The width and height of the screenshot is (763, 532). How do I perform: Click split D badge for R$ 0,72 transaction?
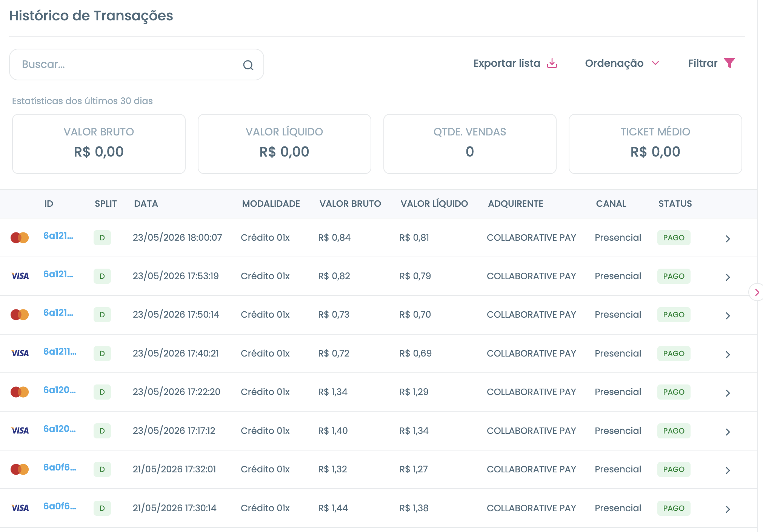click(102, 354)
